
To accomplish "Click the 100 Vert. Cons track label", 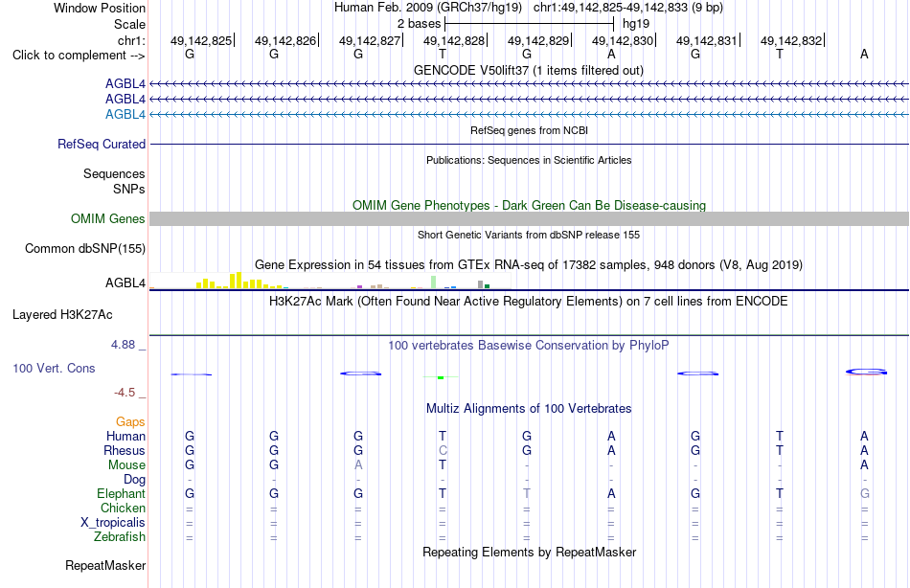I will coord(54,368).
